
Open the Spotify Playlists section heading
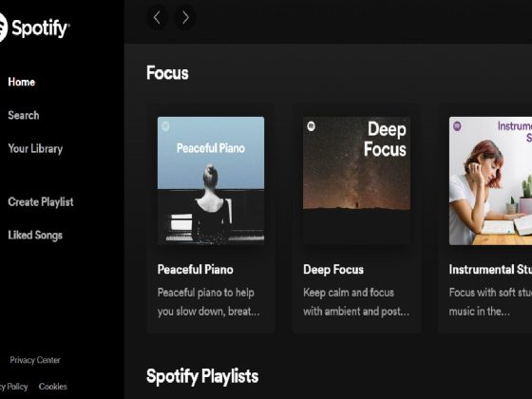pos(202,376)
